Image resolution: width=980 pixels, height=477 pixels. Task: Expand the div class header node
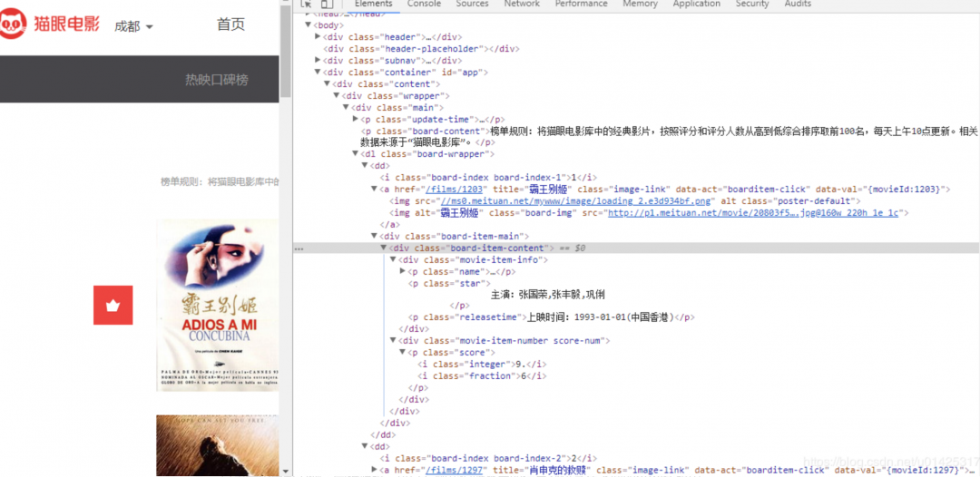318,37
